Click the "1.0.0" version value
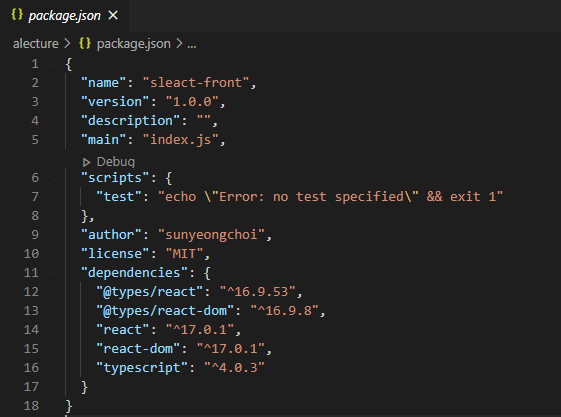This screenshot has width=561, height=417. (192, 102)
